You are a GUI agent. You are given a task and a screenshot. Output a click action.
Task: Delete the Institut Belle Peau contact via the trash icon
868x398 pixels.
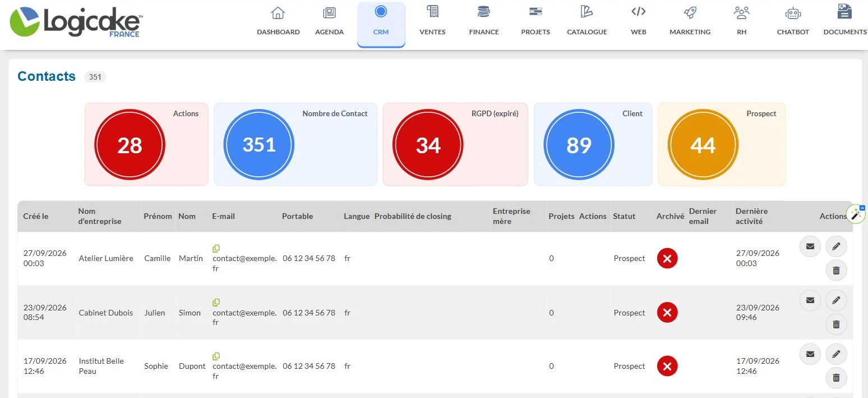pyautogui.click(x=836, y=378)
